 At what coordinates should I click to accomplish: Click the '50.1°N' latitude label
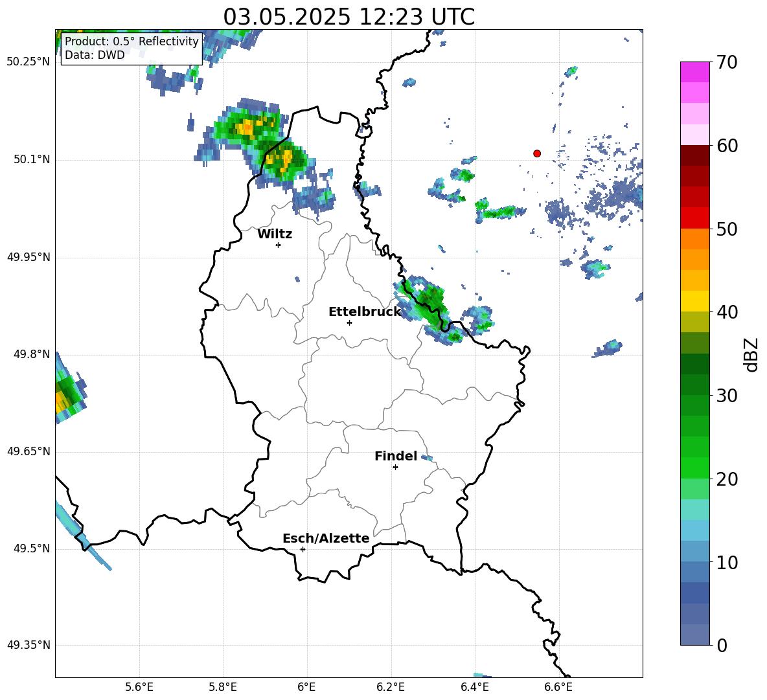(32, 160)
